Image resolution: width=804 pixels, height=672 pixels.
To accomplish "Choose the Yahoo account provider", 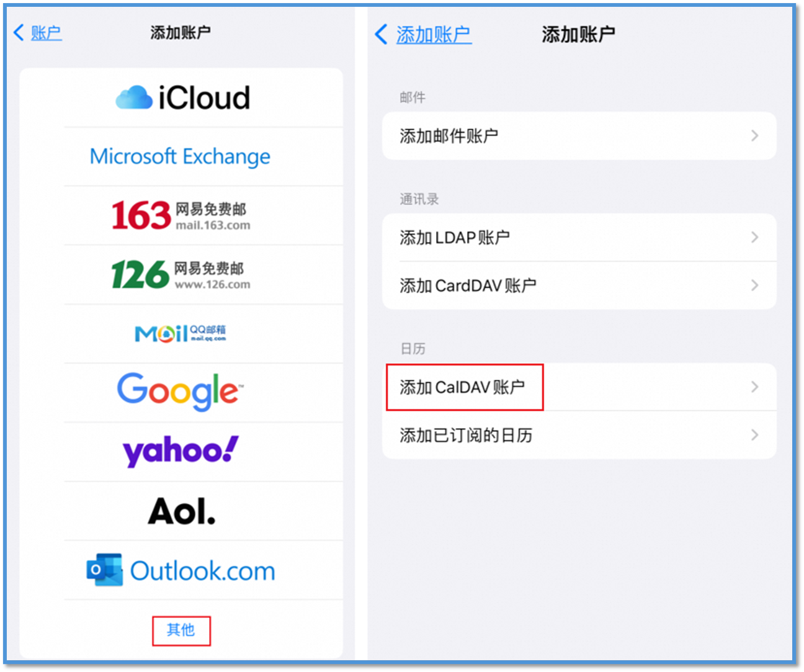I will [x=182, y=452].
